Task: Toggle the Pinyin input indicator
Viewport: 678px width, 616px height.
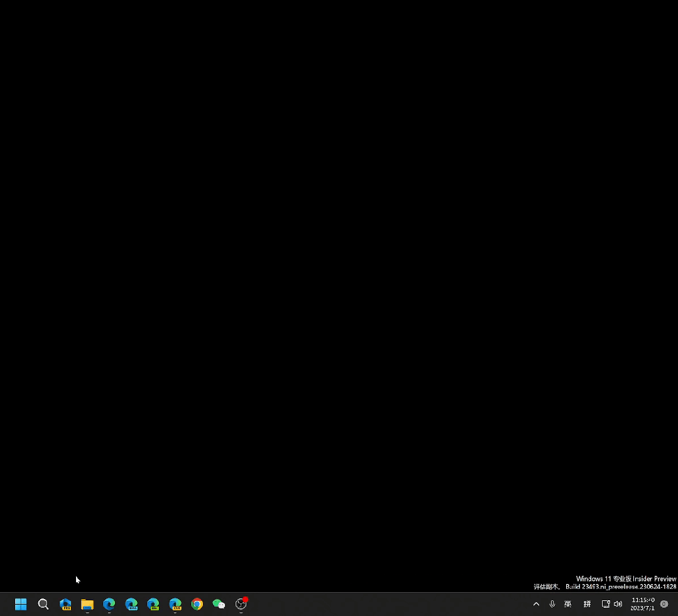Action: 587,604
